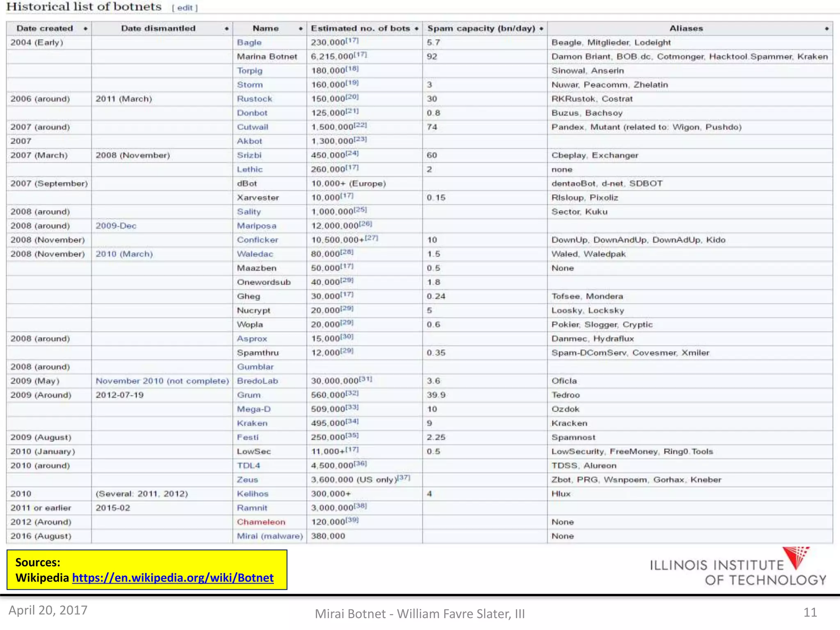The image size is (840, 630).
Task: Go to the Asprox article link
Action: tap(252, 339)
